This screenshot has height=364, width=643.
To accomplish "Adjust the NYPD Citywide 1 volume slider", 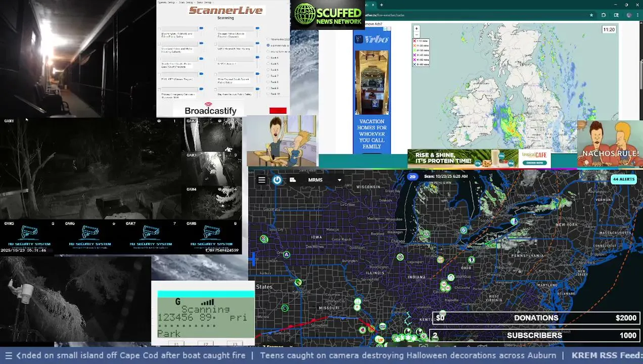I will click(258, 57).
